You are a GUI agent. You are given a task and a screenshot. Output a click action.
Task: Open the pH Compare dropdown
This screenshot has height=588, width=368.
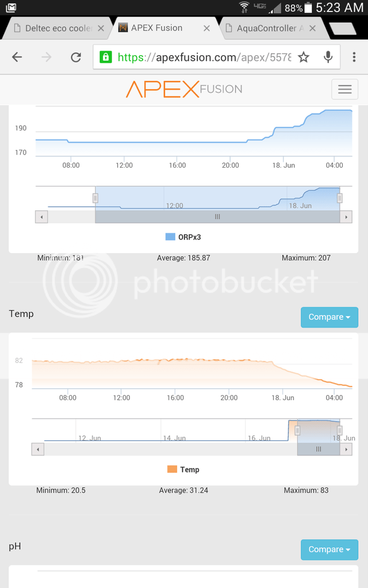pos(329,550)
